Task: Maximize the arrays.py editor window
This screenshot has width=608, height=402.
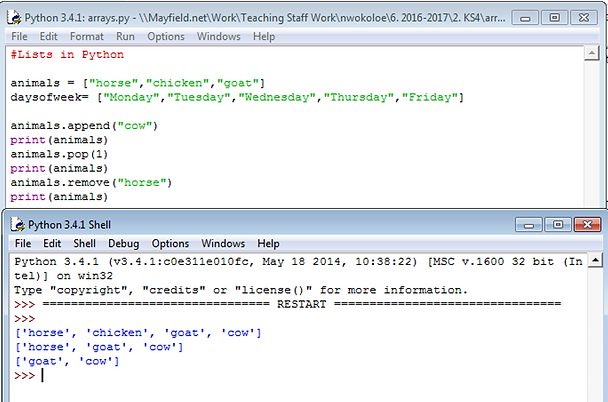Action: [x=554, y=18]
